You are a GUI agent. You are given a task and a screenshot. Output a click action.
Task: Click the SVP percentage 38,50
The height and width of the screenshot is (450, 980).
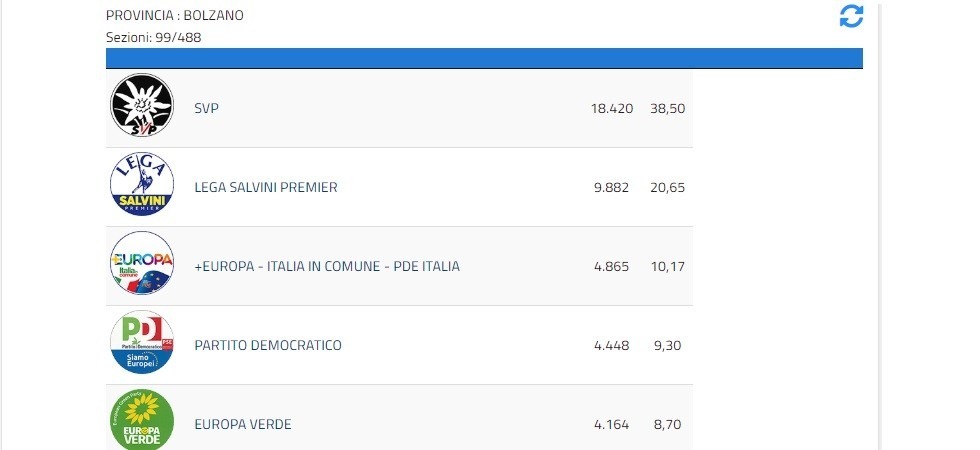pyautogui.click(x=667, y=108)
